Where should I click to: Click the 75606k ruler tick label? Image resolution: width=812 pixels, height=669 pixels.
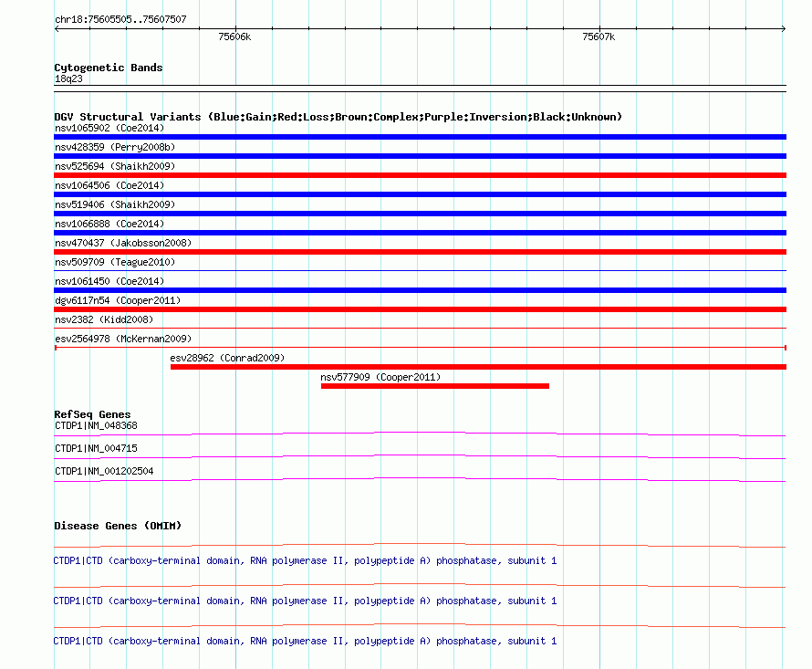coord(234,37)
